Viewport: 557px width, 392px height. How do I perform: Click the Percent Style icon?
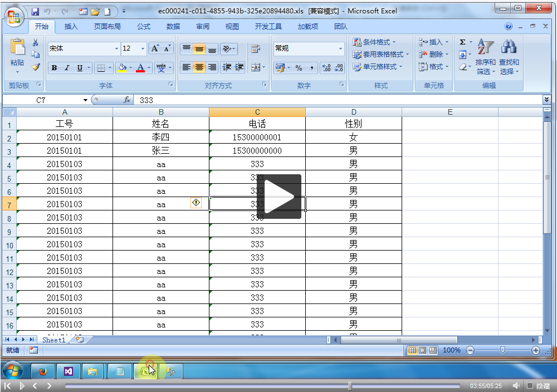click(299, 67)
